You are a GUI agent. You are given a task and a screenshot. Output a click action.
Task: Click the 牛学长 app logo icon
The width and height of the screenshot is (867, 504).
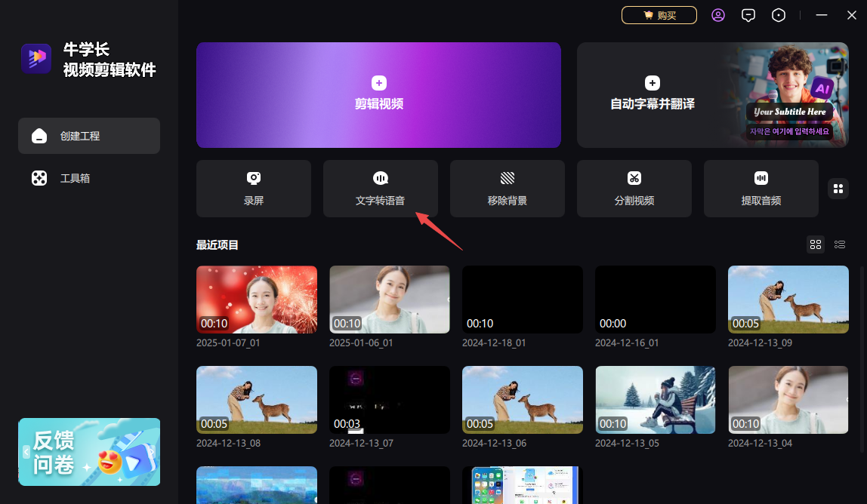coord(36,59)
